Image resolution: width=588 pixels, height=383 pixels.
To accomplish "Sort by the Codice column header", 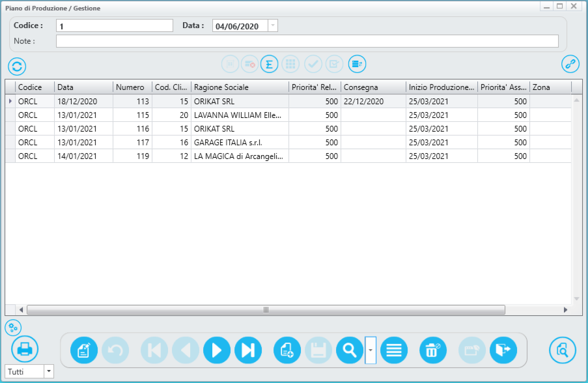I will (35, 87).
